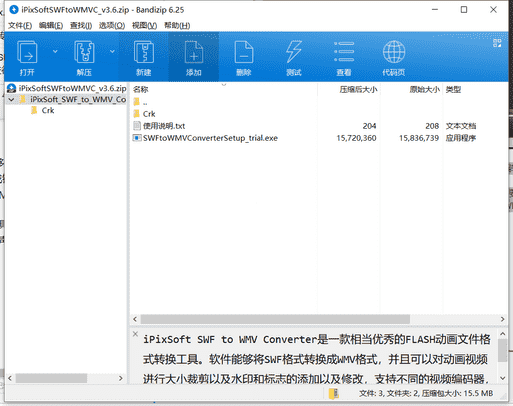This screenshot has width=513, height=406.
Task: Click the 应用程序 type cell
Action: coord(461,138)
